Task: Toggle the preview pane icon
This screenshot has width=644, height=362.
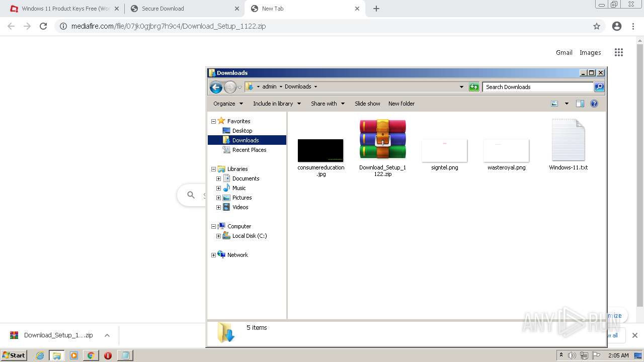Action: (x=580, y=104)
